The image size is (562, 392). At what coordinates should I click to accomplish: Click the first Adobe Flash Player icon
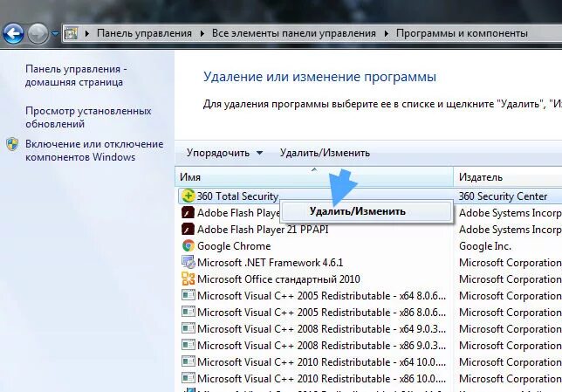click(x=188, y=213)
